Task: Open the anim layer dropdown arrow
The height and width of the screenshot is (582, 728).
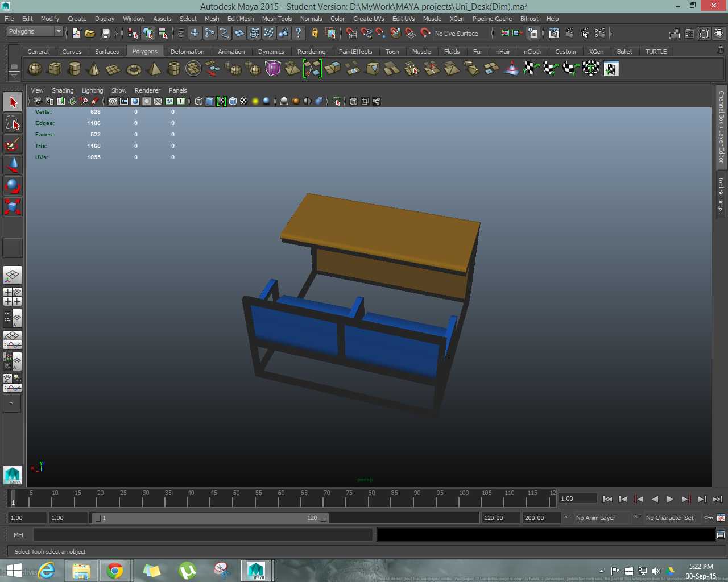Action: coord(567,517)
